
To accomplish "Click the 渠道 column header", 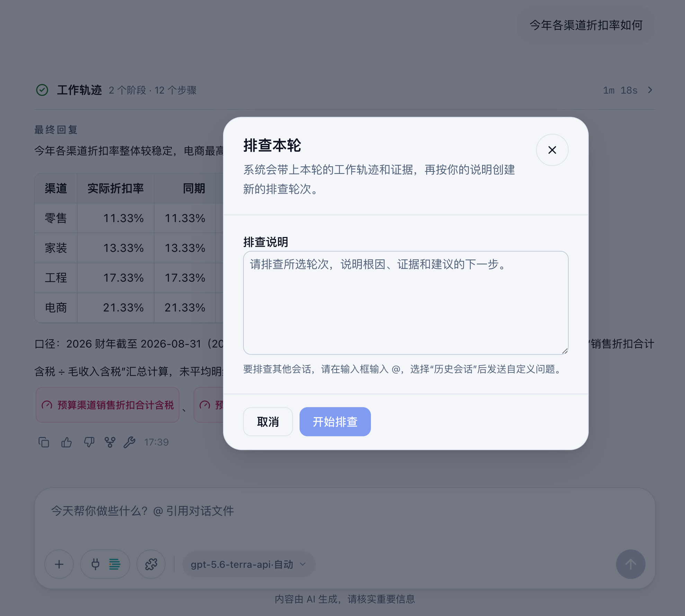I will click(56, 188).
